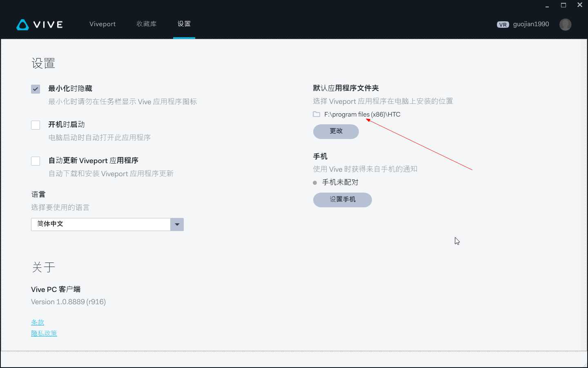The width and height of the screenshot is (588, 368).
Task: Click the folder icon beside the install path
Action: tap(316, 114)
